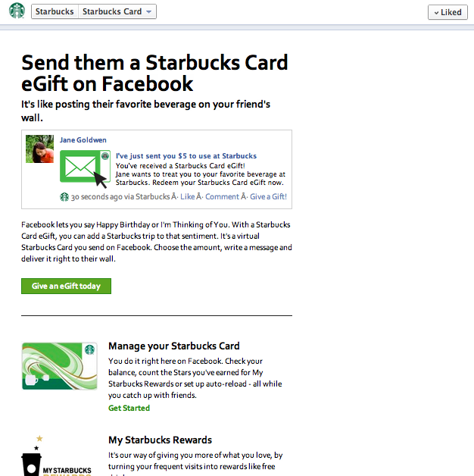Screen dimensions: 474x476
Task: Open the Get Started link
Action: (x=129, y=408)
